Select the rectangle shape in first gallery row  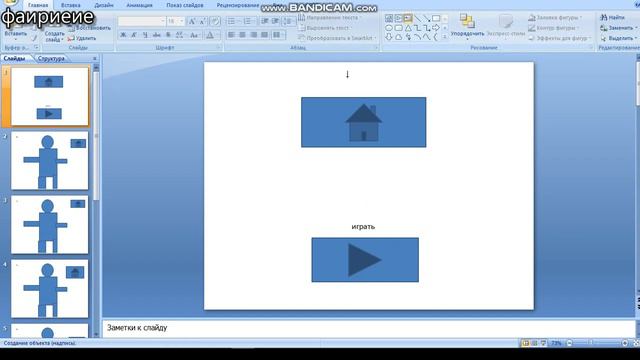pos(436,18)
